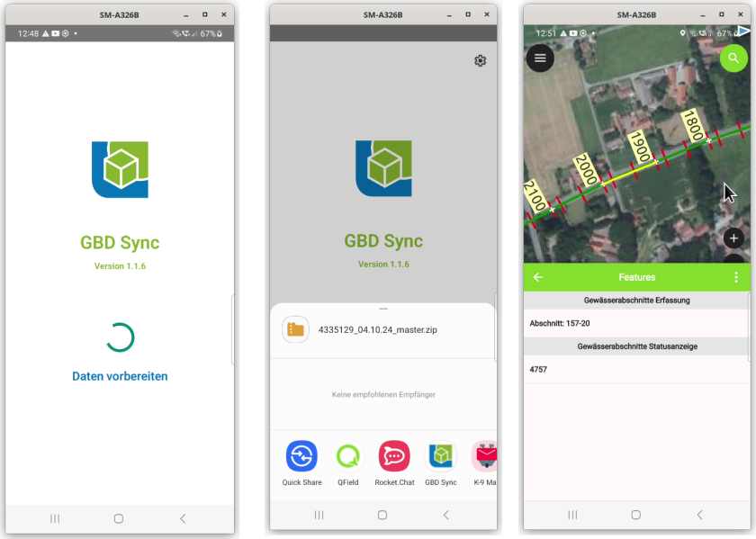Open the hamburger menu on the map

[540, 58]
